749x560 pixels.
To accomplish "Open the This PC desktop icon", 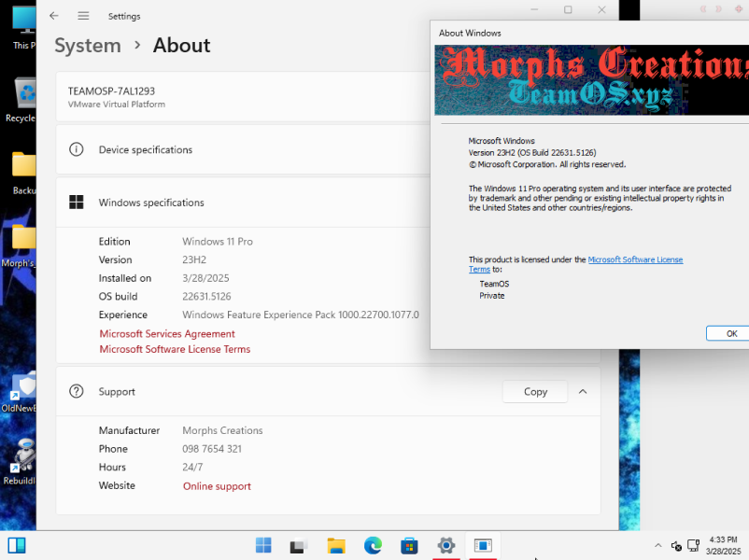I will pyautogui.click(x=23, y=28).
